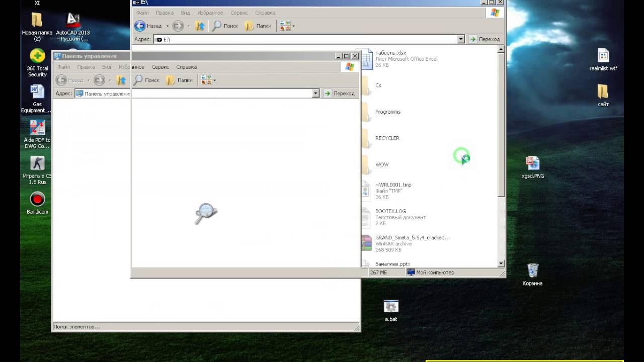Open Справка menu in Панель управления
This screenshot has height=362, width=644.
[187, 67]
